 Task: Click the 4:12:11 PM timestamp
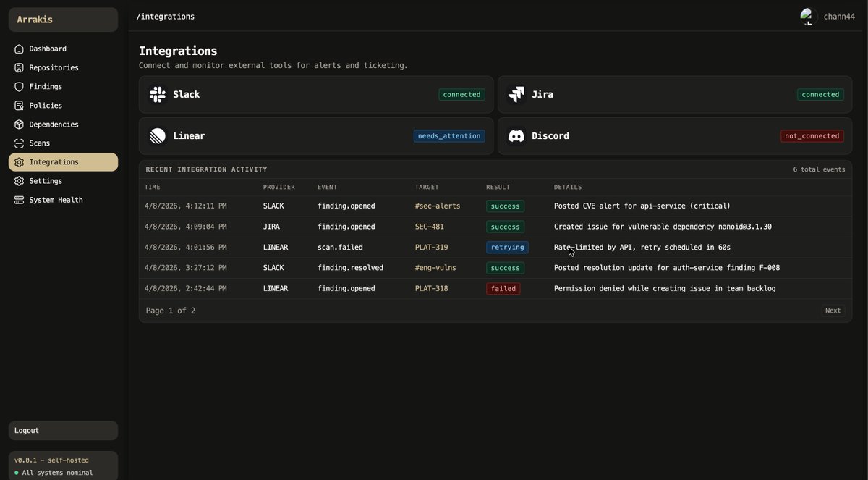pyautogui.click(x=185, y=206)
